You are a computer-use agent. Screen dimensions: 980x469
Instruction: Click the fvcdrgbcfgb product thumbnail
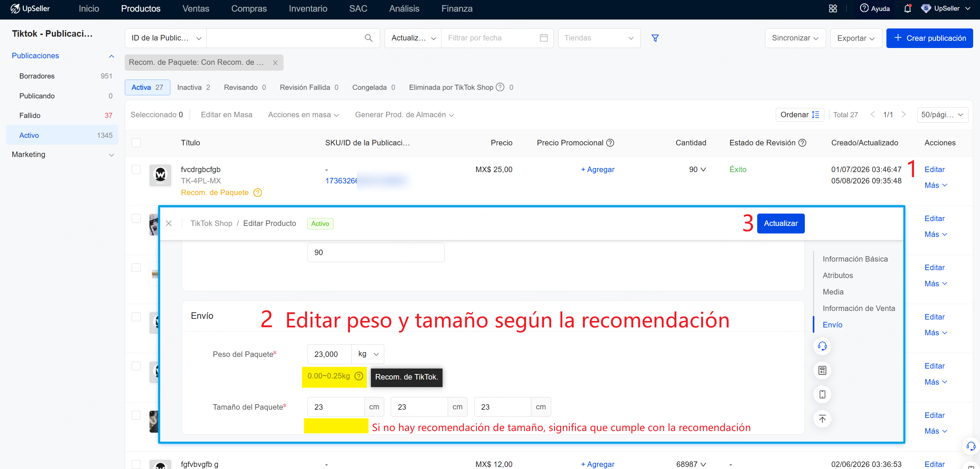click(160, 175)
